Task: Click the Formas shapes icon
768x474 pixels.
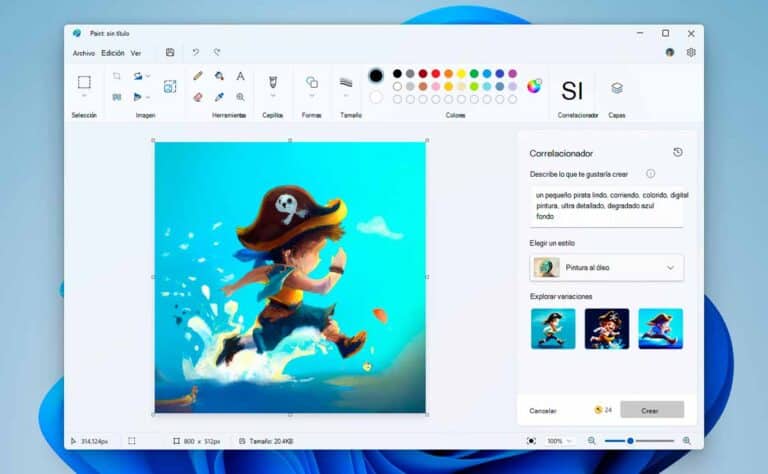Action: tap(312, 82)
